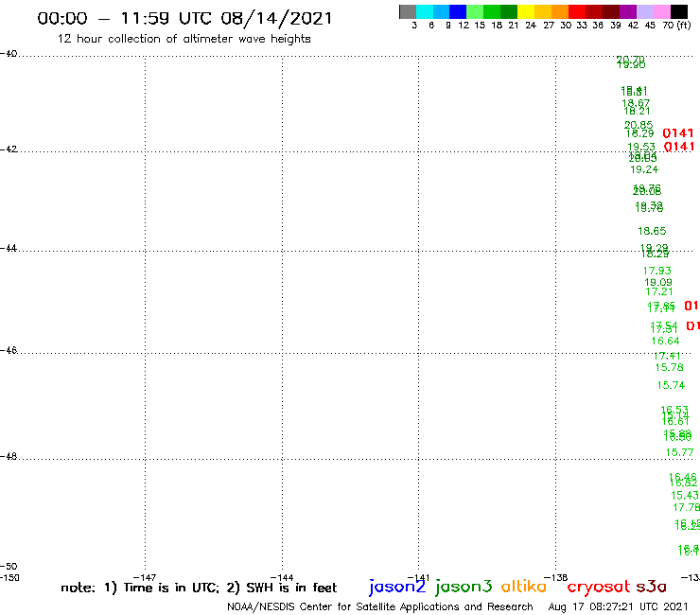Select the pure blue swatch in the scale
The height and width of the screenshot is (615, 700).
[458, 11]
